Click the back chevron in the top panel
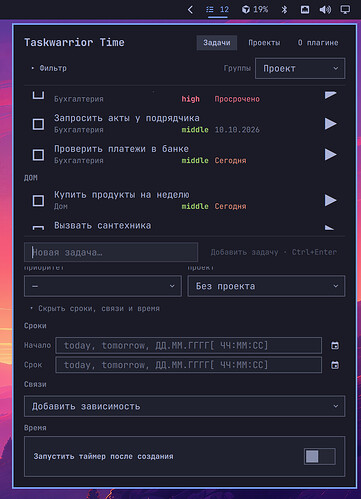This screenshot has height=499, width=361. pyautogui.click(x=190, y=10)
